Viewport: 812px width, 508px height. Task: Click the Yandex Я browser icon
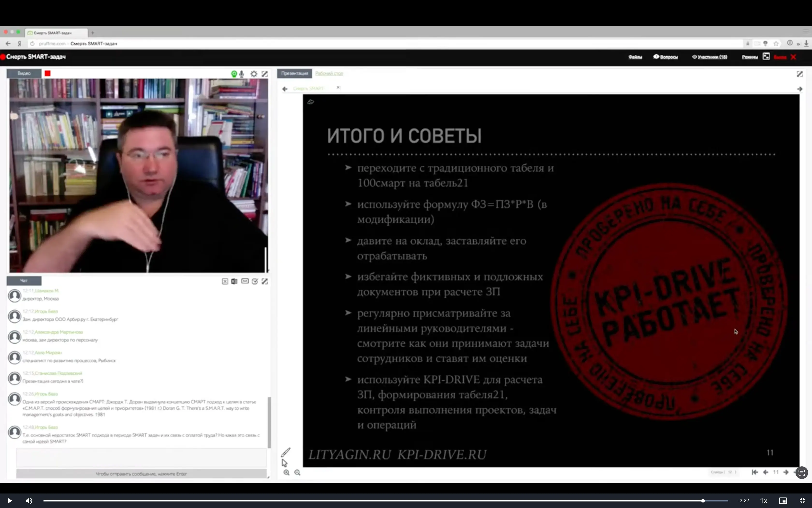point(20,43)
